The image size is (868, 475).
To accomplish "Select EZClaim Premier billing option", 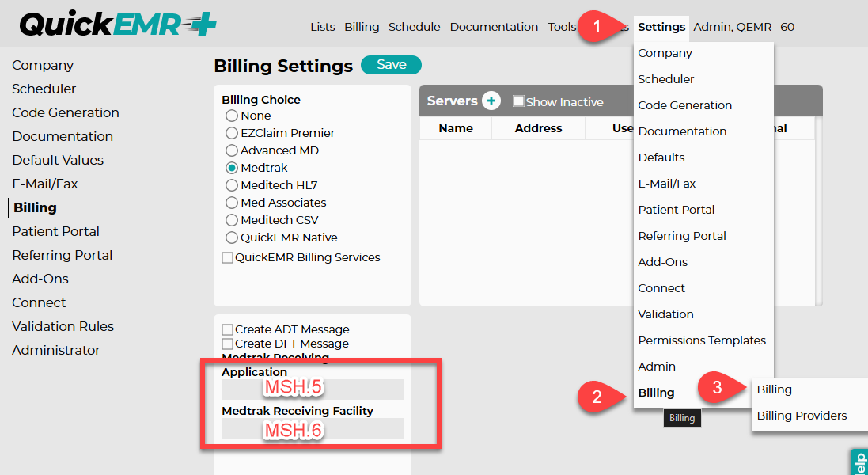I will [231, 133].
